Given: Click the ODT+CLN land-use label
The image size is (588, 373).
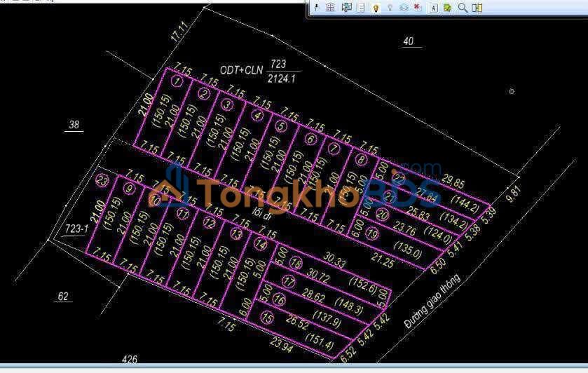Looking at the screenshot, I should click(240, 69).
